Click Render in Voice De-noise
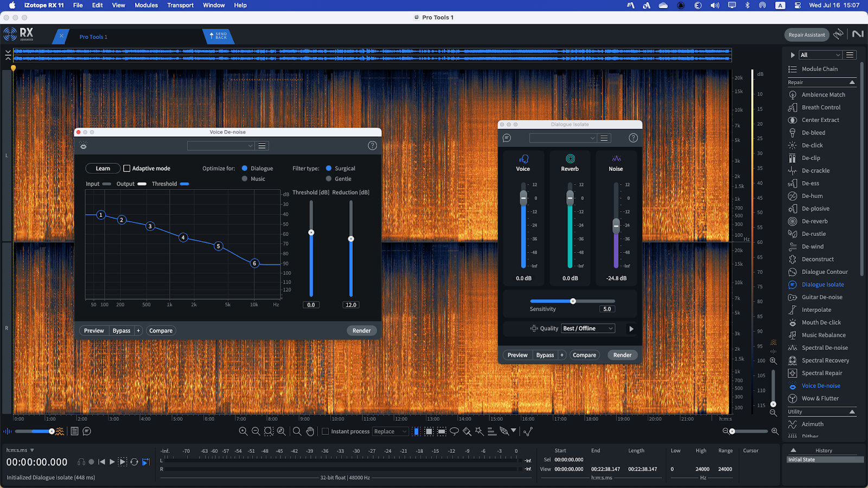Viewport: 868px width, 488px height. click(361, 331)
